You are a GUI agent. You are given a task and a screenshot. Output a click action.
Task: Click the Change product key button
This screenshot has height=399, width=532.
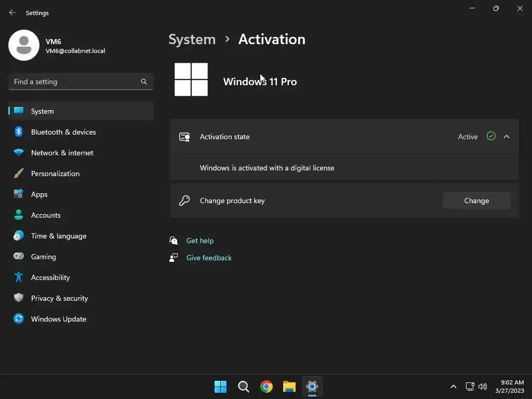click(x=477, y=201)
